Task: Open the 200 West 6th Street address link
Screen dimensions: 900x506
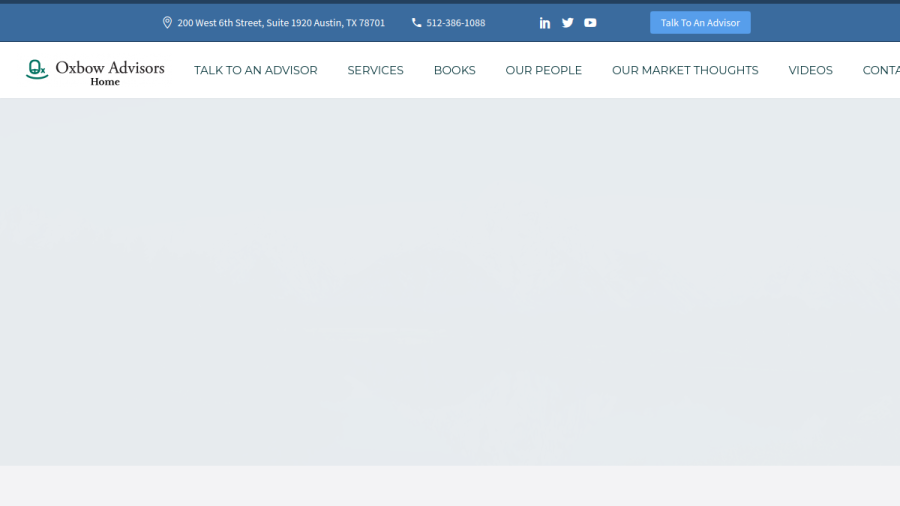Action: tap(281, 23)
